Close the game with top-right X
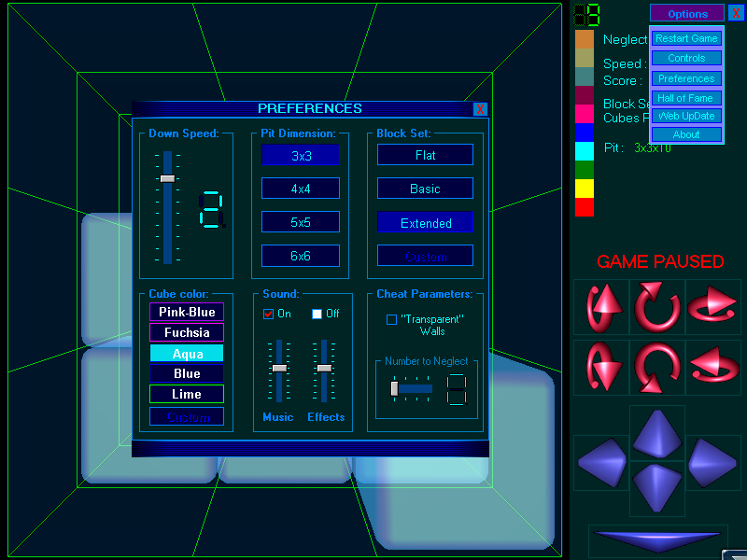 (736, 13)
